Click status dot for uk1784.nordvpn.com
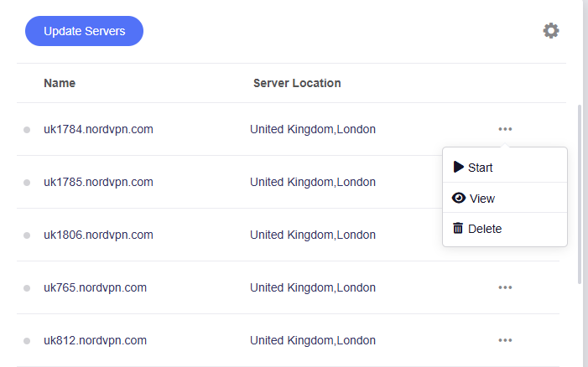Image resolution: width=588 pixels, height=367 pixels. point(27,130)
